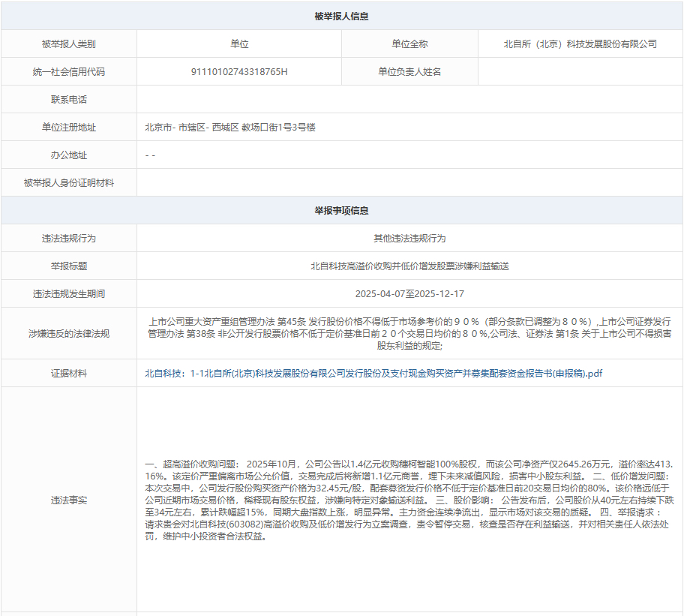Select the 被举报人信息 section header
Viewport: 684px width, 616px height.
click(x=341, y=17)
